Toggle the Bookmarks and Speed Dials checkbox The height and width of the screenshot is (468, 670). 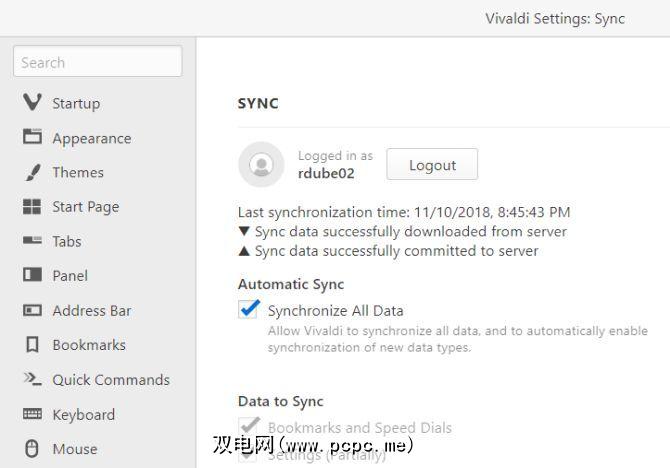click(249, 427)
